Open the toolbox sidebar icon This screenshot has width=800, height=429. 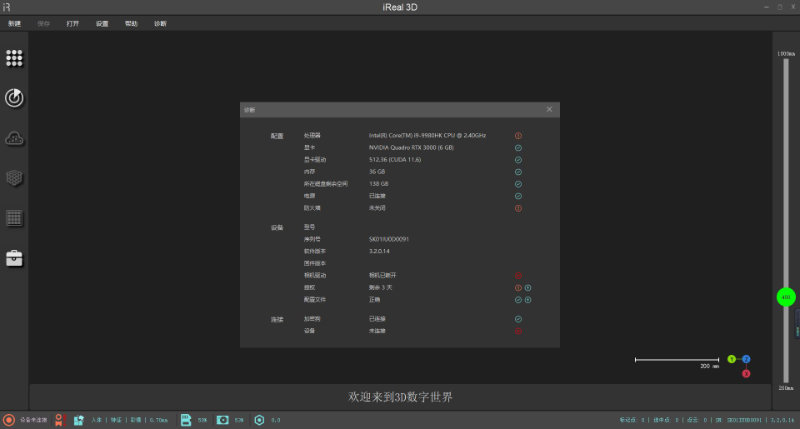[x=14, y=258]
